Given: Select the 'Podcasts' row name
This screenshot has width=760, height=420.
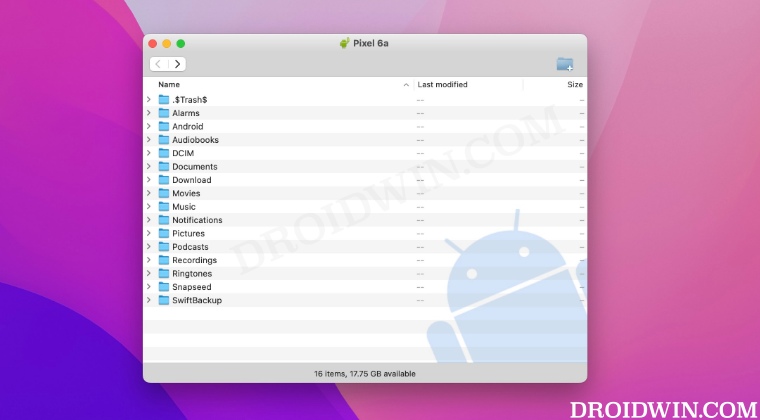Looking at the screenshot, I should (x=190, y=247).
